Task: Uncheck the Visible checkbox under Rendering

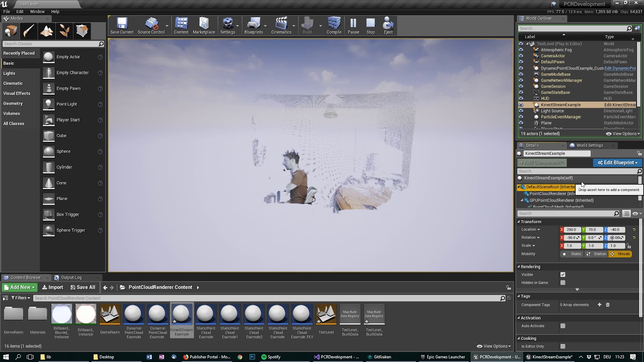Action: point(562,275)
